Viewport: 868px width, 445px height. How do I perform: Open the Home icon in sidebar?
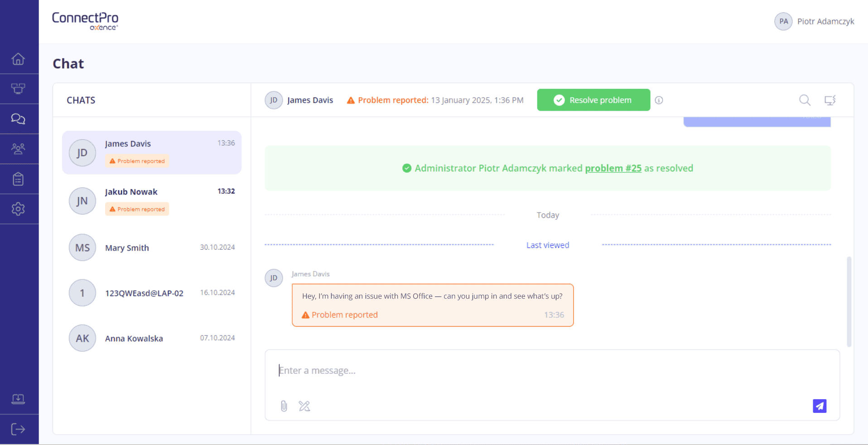tap(18, 59)
